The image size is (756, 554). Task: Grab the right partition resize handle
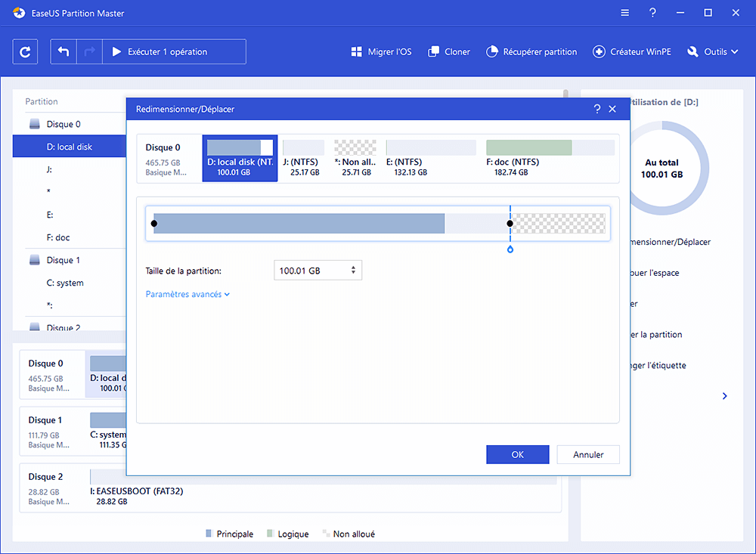pyautogui.click(x=510, y=223)
